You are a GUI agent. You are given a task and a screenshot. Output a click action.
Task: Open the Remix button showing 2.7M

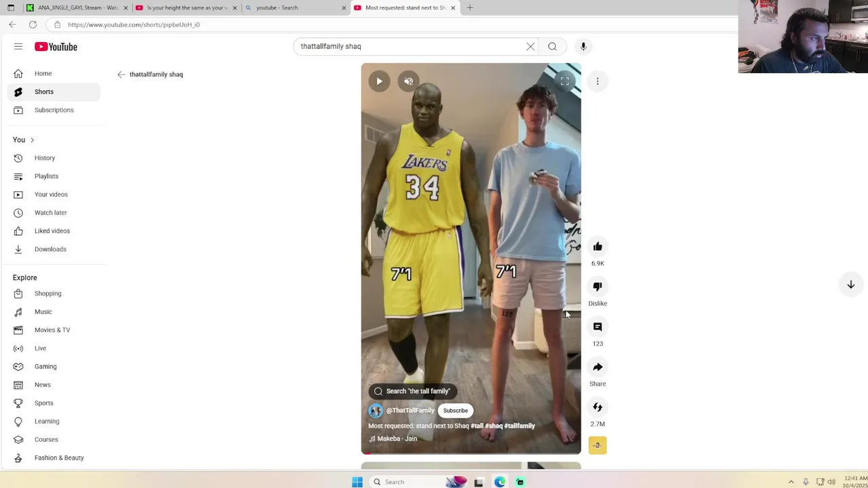pyautogui.click(x=597, y=407)
